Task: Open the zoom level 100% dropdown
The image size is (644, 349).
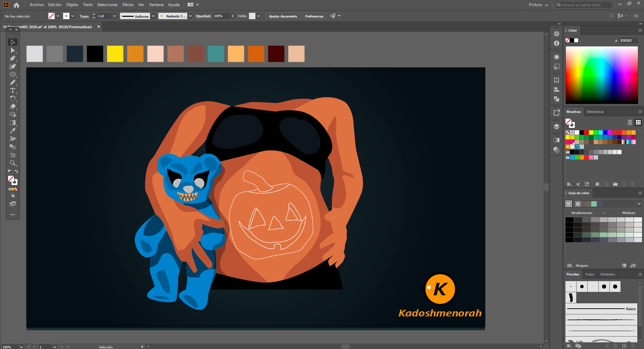Action: pyautogui.click(x=21, y=347)
